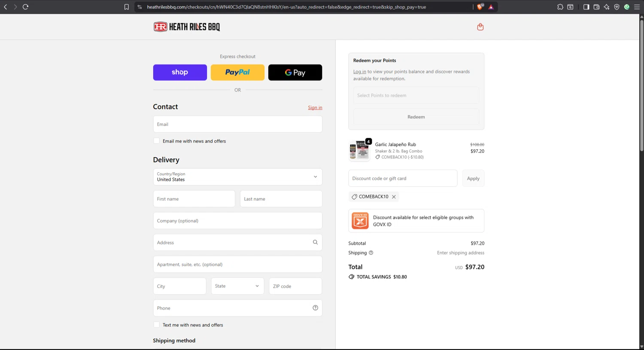Viewport: 644px width, 350px height.
Task: Click the Shipping info question icon
Action: 371,253
